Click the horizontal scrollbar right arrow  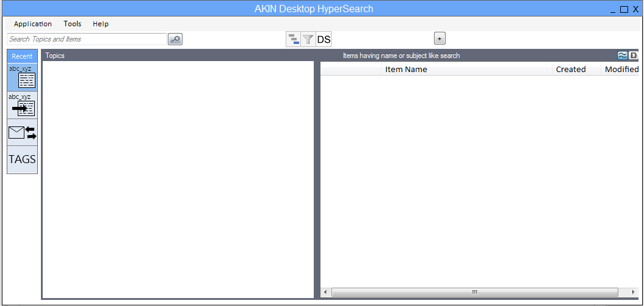point(634,293)
